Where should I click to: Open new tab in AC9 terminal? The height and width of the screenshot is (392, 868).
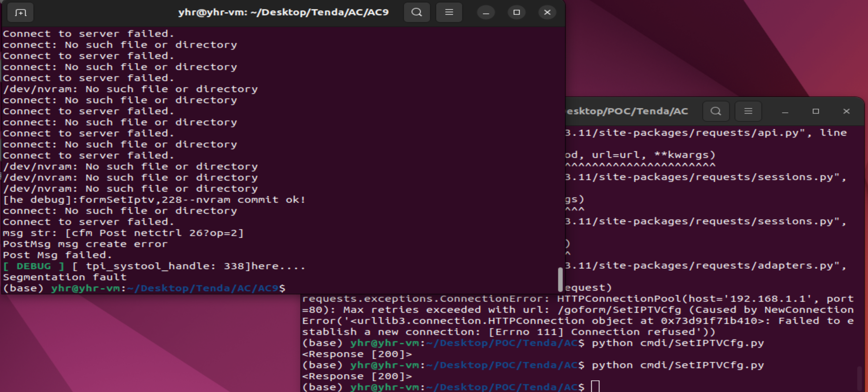coord(20,13)
